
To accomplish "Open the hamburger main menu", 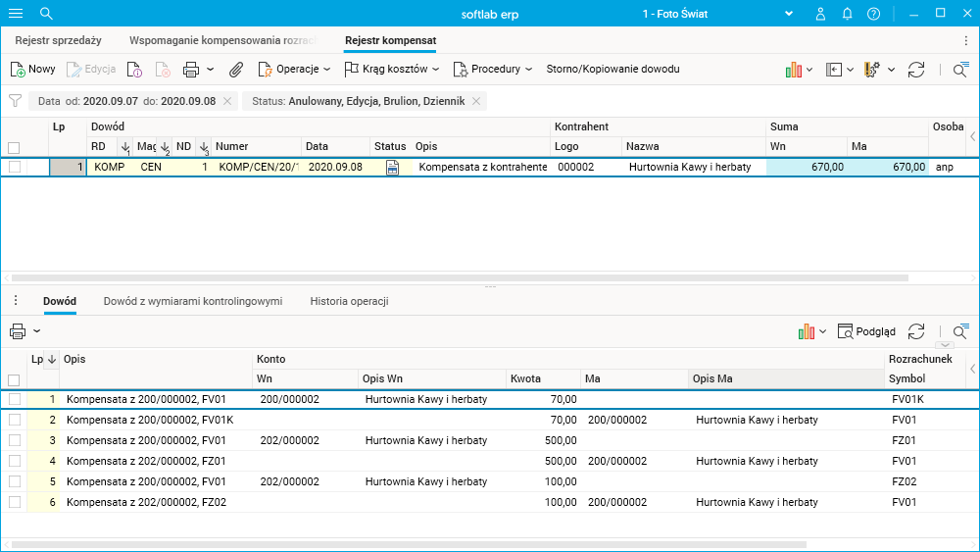I will pos(16,14).
